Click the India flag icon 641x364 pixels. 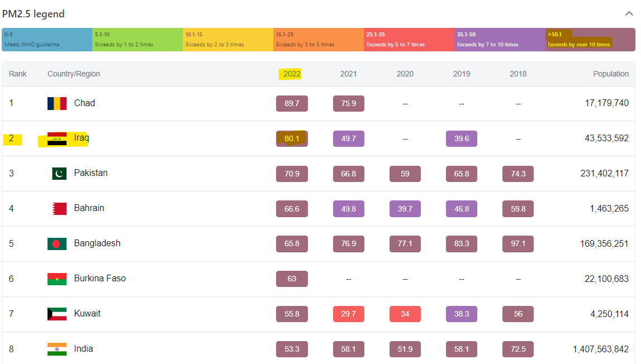(57, 349)
